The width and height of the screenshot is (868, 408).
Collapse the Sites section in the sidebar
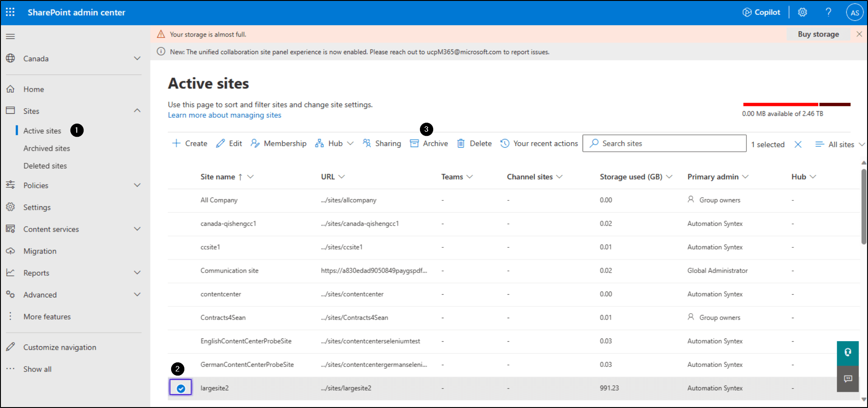click(x=137, y=110)
